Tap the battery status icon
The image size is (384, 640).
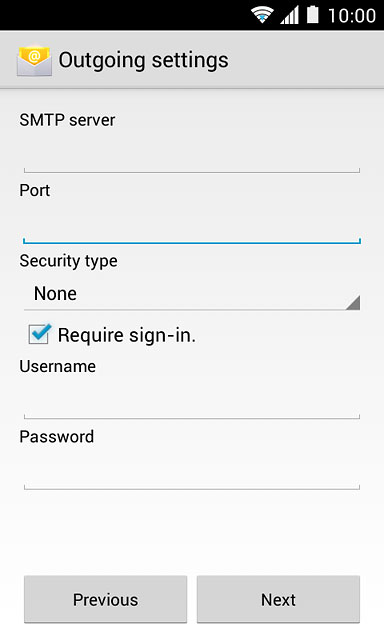click(313, 14)
